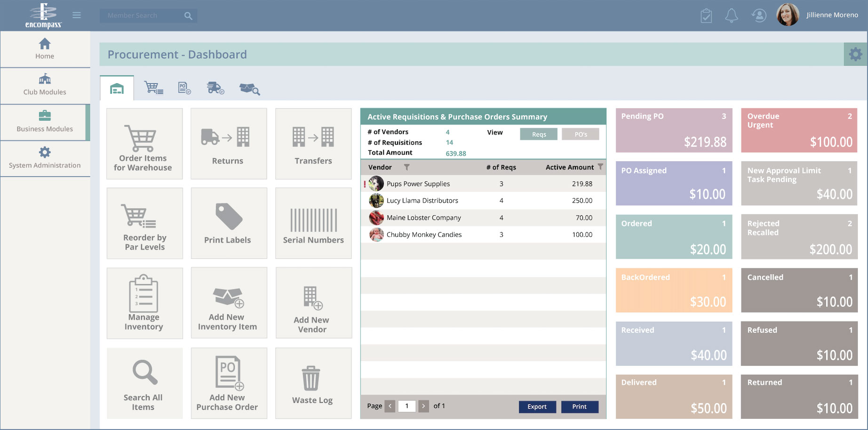Screen dimensions: 868x430
Task: Open the Serial Numbers tile
Action: (313, 223)
